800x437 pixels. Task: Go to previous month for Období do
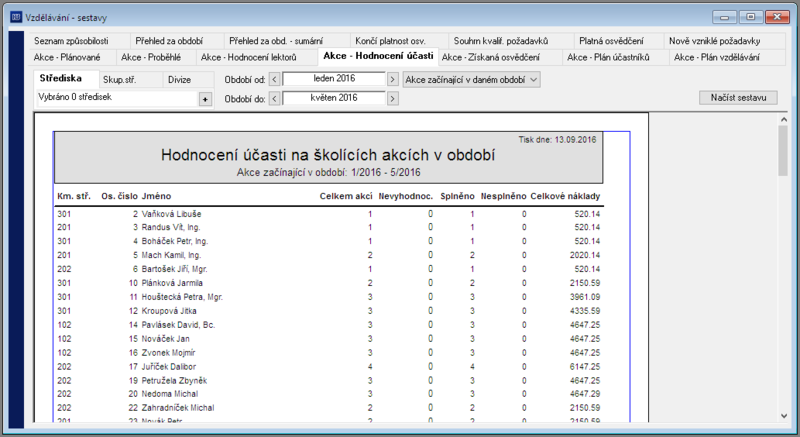274,98
